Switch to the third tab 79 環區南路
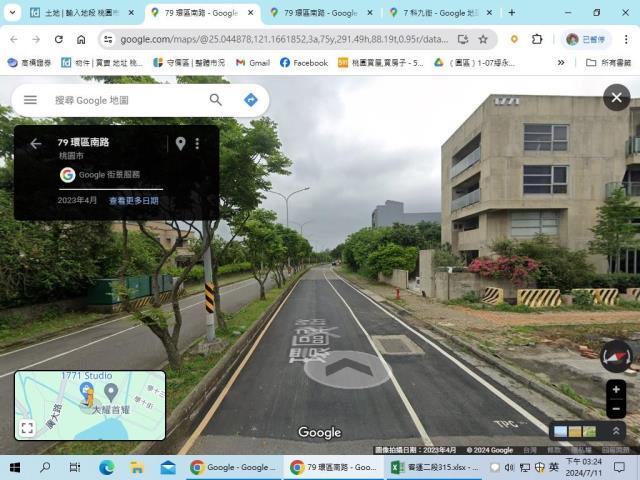Viewport: 640px width, 480px height. click(322, 13)
